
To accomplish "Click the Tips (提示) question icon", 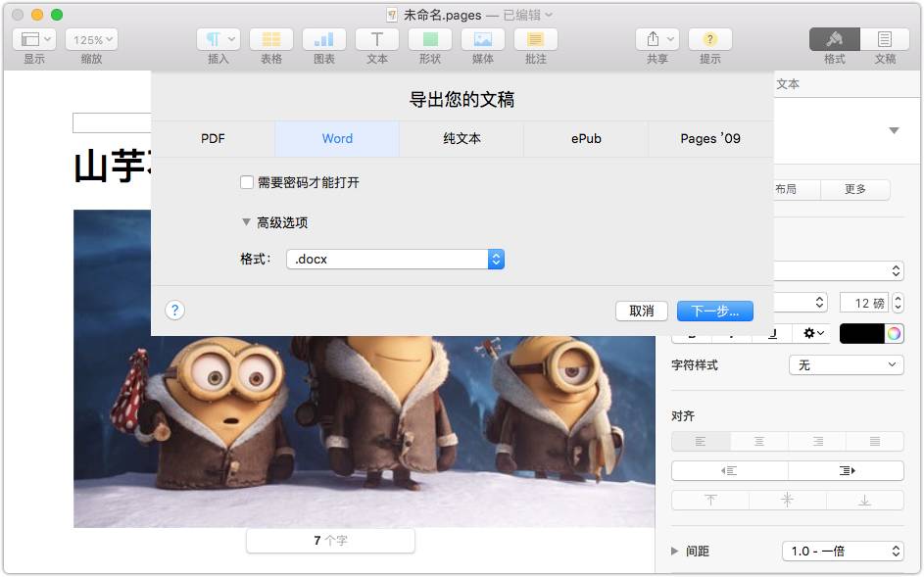I will [x=710, y=39].
